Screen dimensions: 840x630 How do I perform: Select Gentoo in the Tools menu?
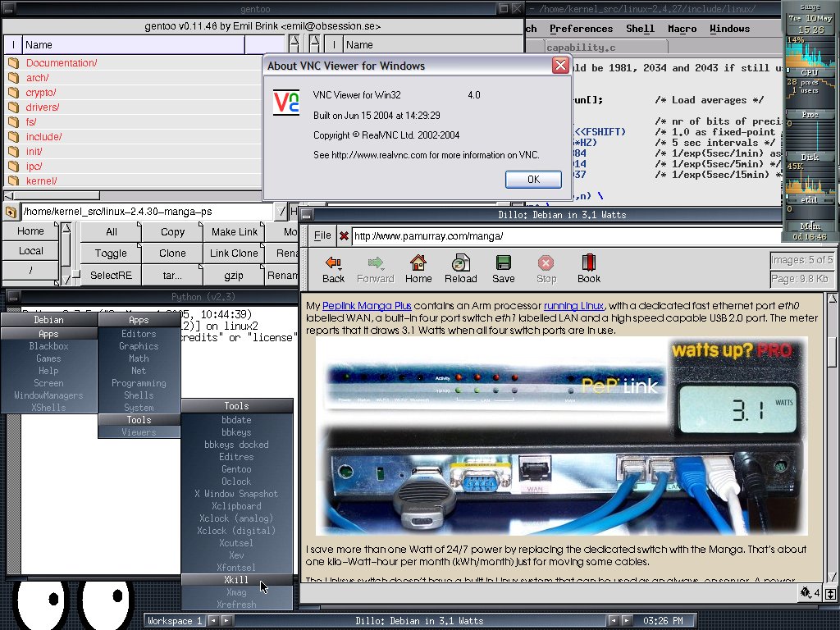[x=236, y=468]
